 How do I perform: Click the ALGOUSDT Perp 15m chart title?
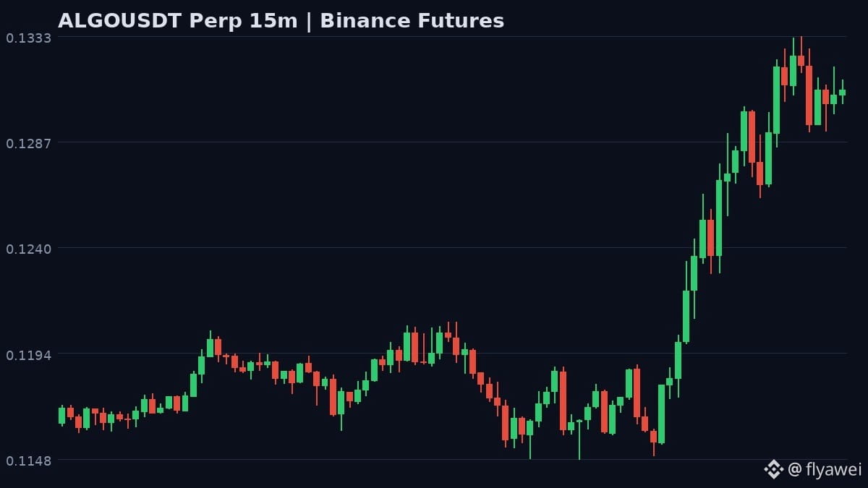point(178,20)
